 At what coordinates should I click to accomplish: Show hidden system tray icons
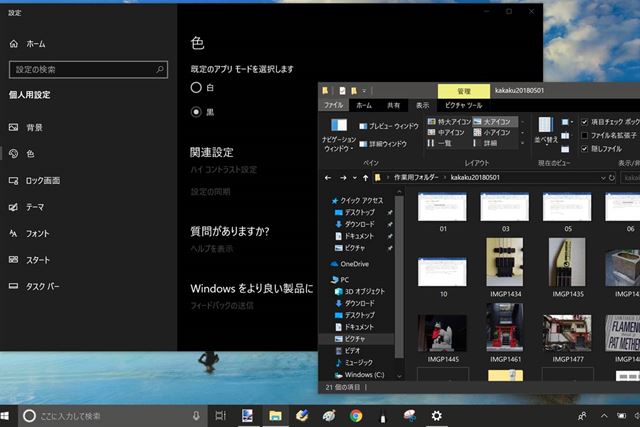[604, 416]
